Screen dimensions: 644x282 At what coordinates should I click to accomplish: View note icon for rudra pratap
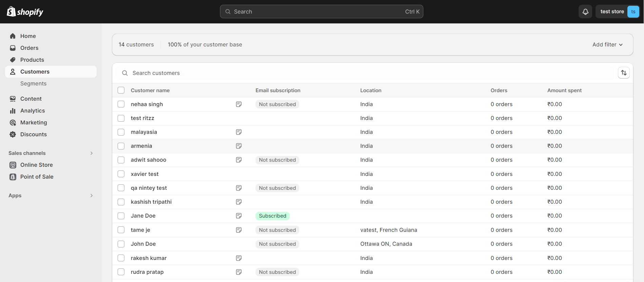(x=239, y=272)
